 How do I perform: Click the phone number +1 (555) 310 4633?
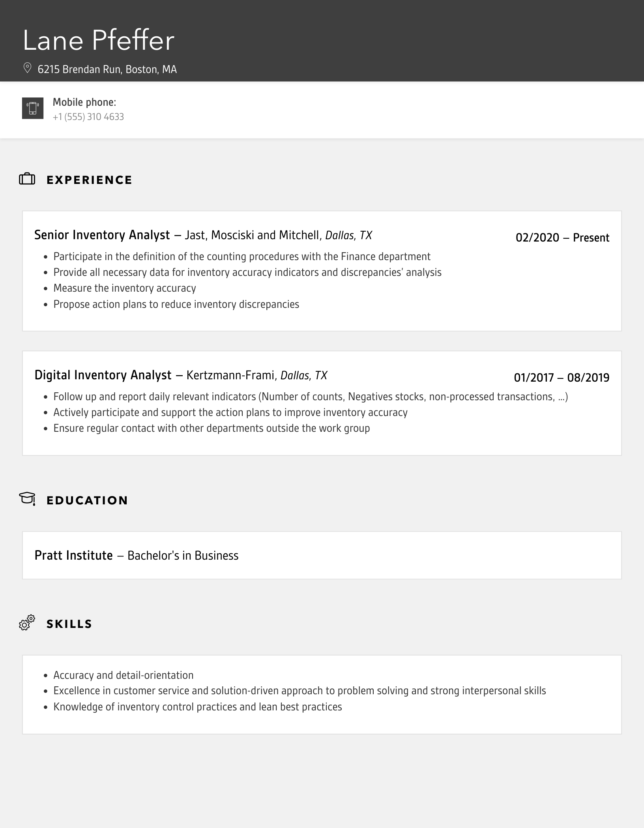click(x=88, y=117)
